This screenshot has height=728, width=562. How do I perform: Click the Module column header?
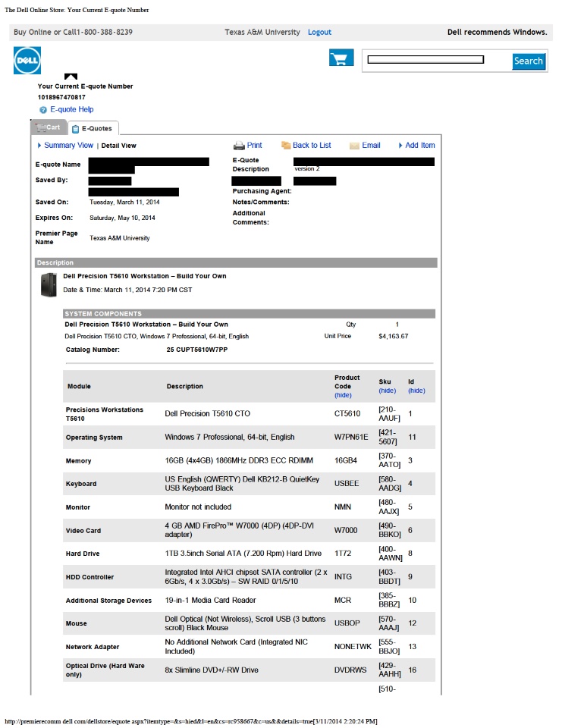pos(79,386)
